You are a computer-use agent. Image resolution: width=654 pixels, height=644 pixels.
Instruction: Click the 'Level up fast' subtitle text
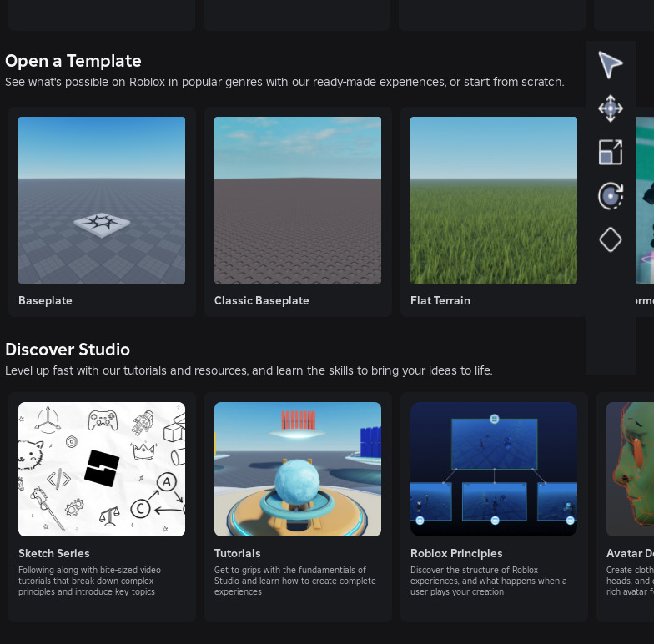(x=249, y=370)
